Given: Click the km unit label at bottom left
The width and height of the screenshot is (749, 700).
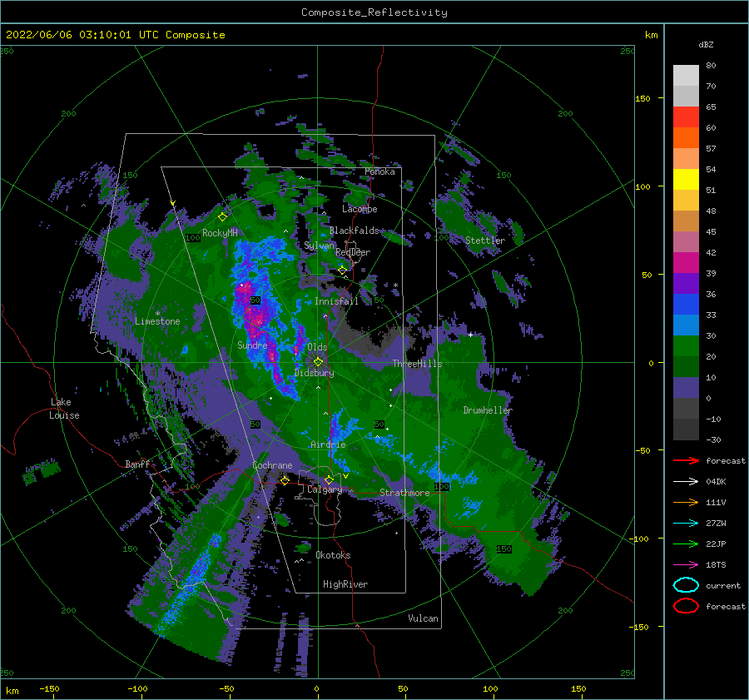Looking at the screenshot, I should [x=12, y=691].
